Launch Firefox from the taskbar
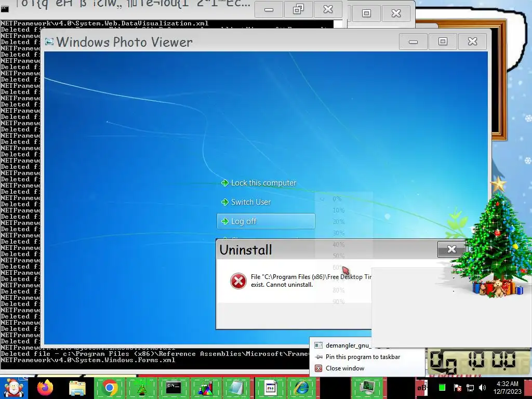 point(45,388)
